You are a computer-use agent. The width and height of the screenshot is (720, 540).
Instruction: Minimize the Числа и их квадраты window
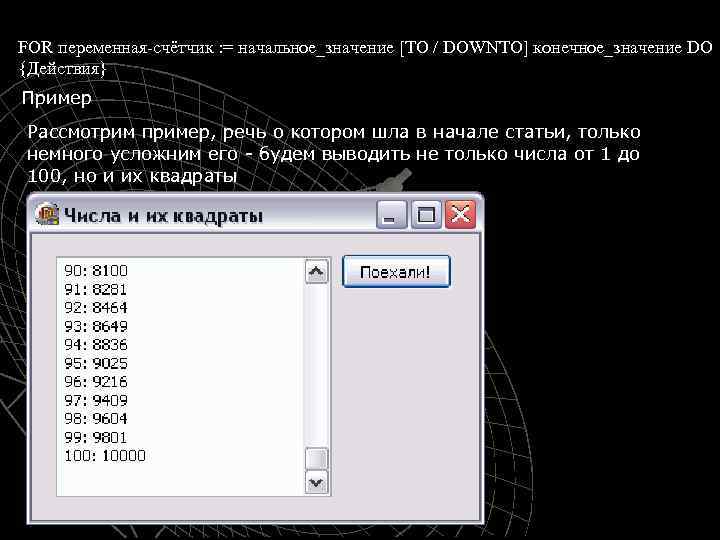pos(391,214)
